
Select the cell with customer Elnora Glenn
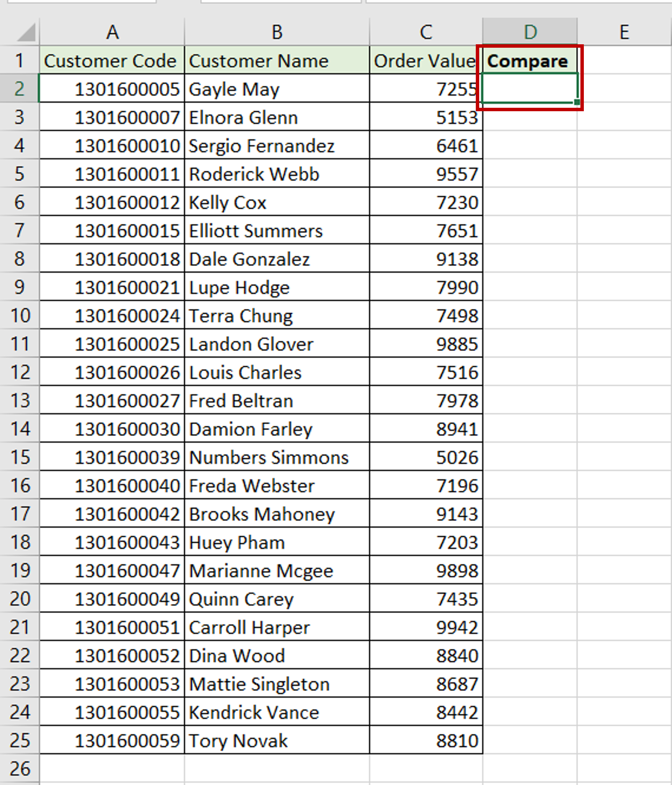click(x=277, y=117)
